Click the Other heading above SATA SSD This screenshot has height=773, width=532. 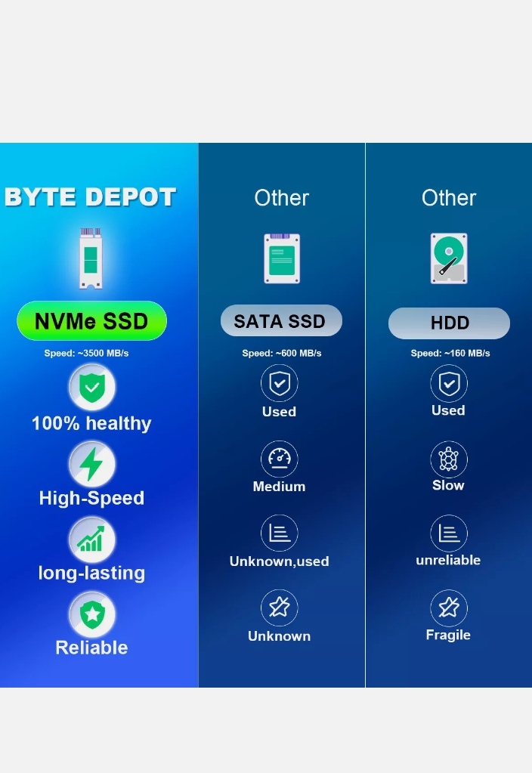tap(282, 198)
